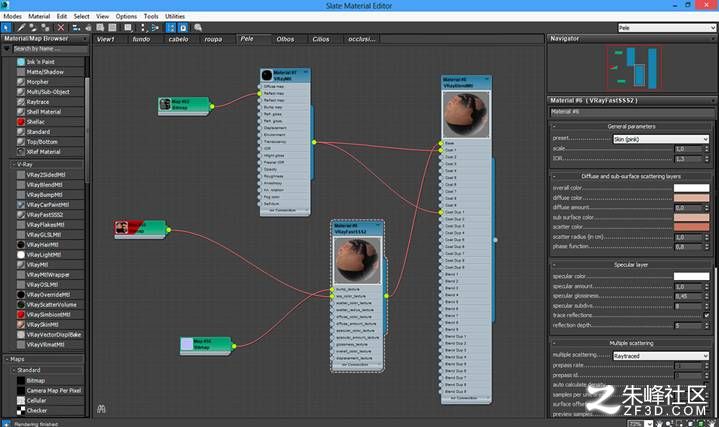Click the select by material icon

[198, 28]
